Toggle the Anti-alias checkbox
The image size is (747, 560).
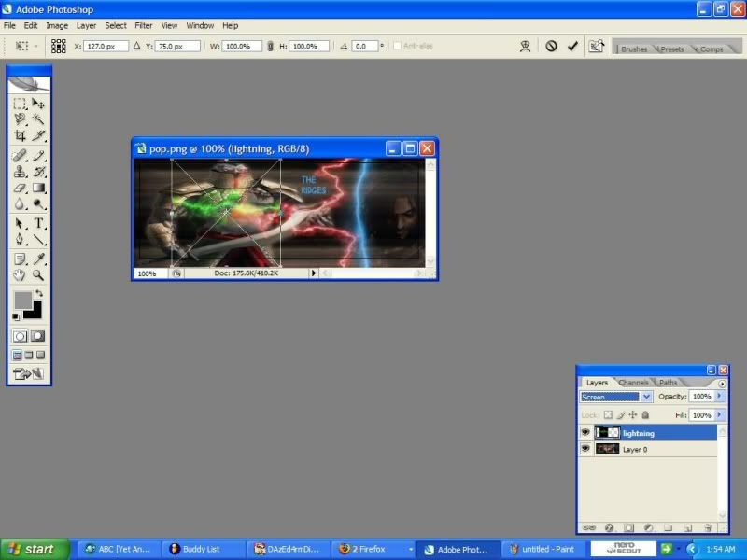(x=397, y=46)
